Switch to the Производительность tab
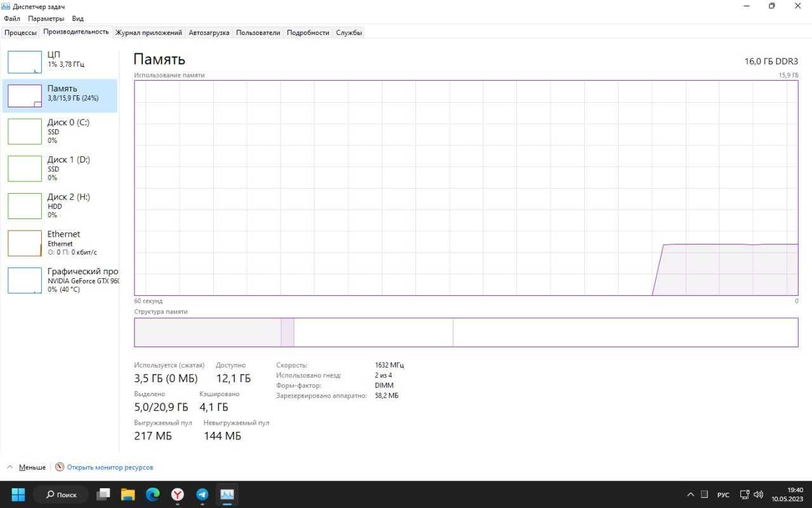 pyautogui.click(x=76, y=32)
